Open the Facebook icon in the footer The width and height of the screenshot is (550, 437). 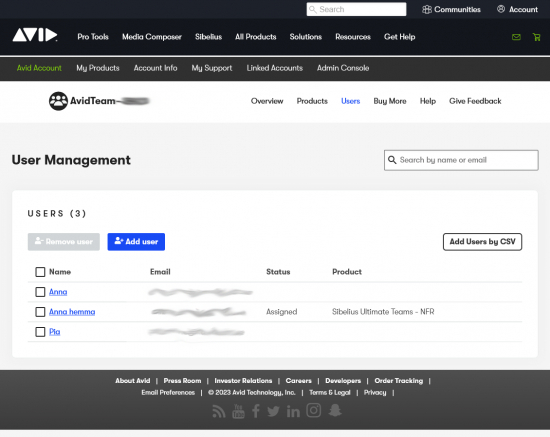(256, 411)
